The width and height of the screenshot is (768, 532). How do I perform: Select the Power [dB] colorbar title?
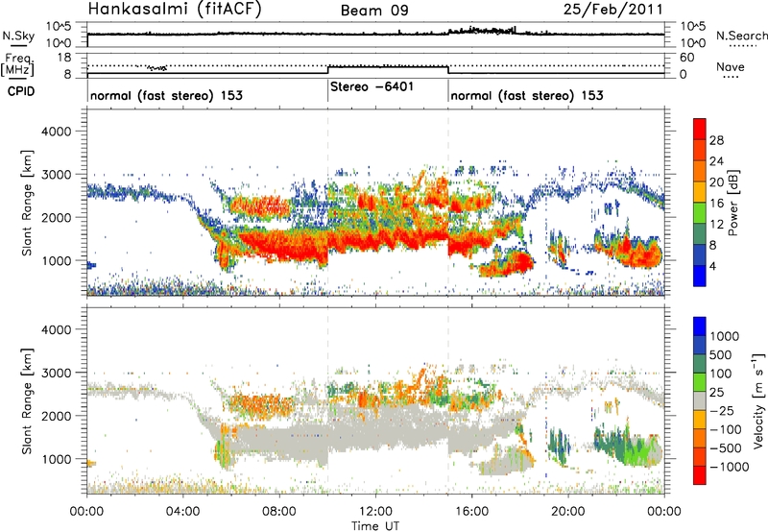(732, 203)
